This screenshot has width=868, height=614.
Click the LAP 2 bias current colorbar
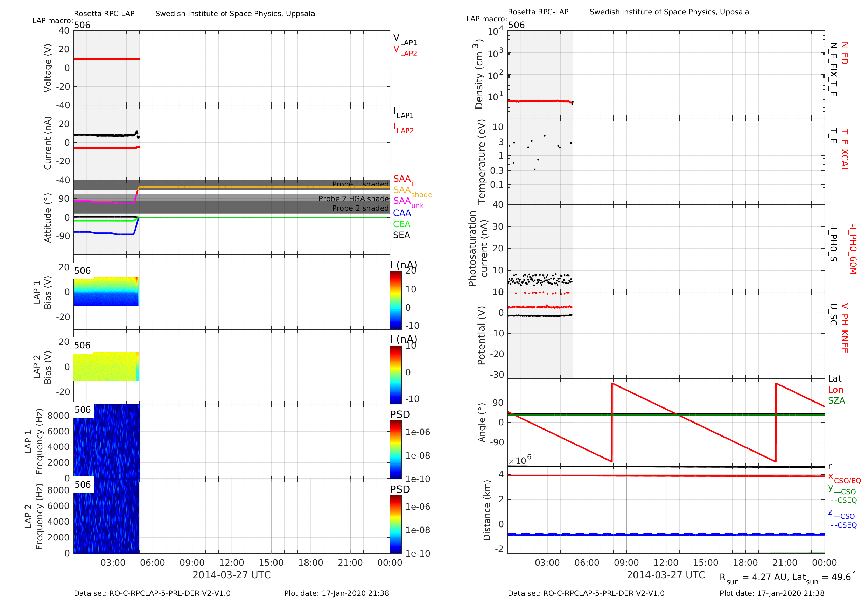coord(395,375)
